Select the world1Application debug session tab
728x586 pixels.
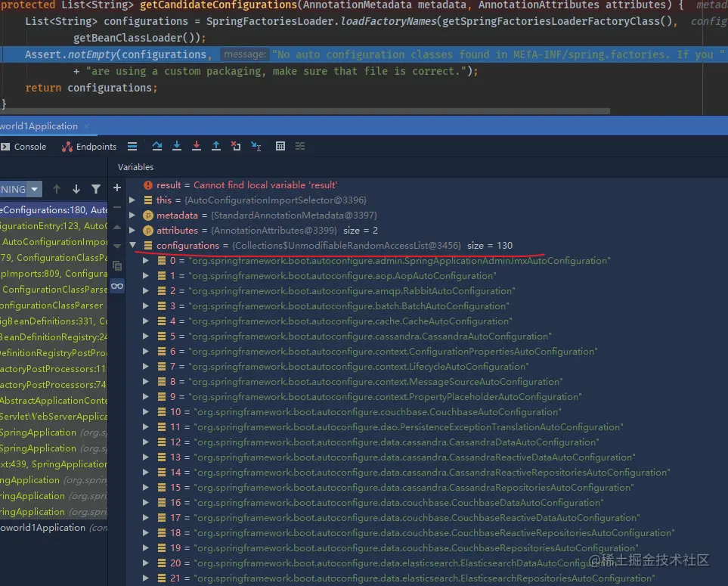pyautogui.click(x=39, y=126)
